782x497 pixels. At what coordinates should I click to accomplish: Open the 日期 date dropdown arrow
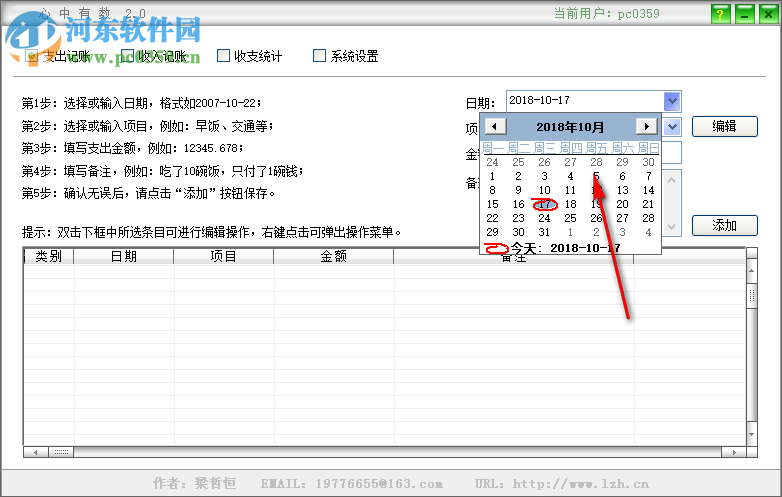coord(672,101)
